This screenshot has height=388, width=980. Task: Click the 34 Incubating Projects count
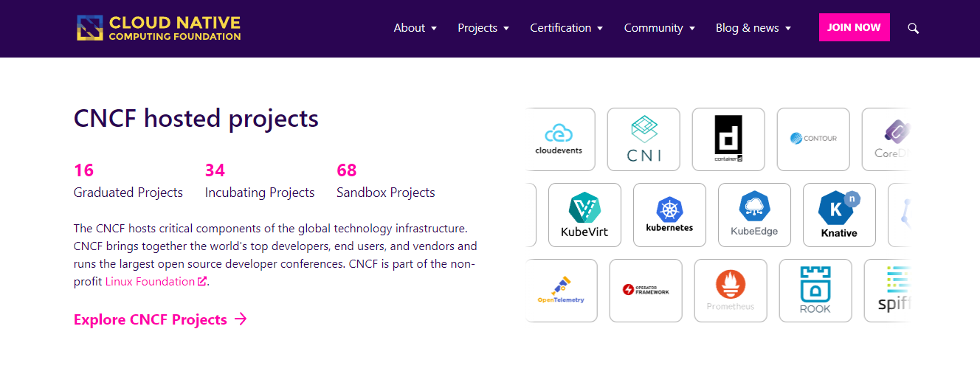(215, 170)
